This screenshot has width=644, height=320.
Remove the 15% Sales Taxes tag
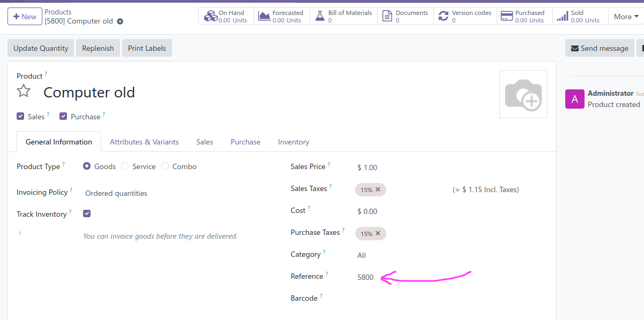click(x=378, y=189)
